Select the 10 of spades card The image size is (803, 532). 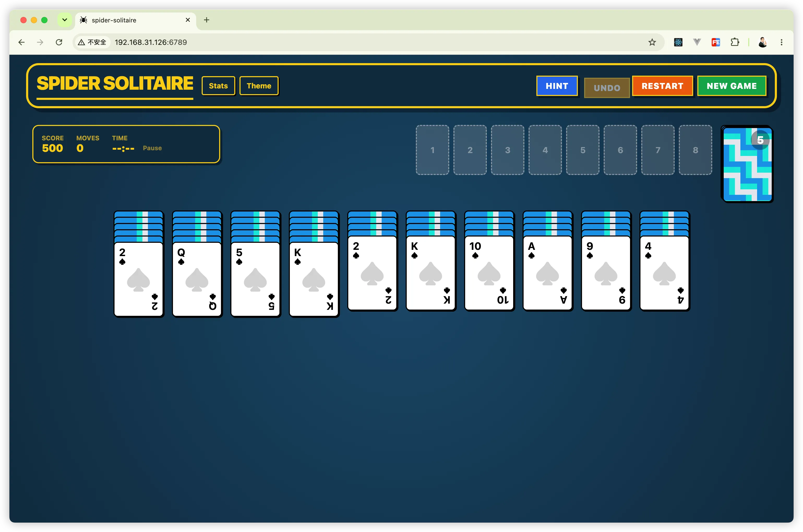[x=489, y=273]
